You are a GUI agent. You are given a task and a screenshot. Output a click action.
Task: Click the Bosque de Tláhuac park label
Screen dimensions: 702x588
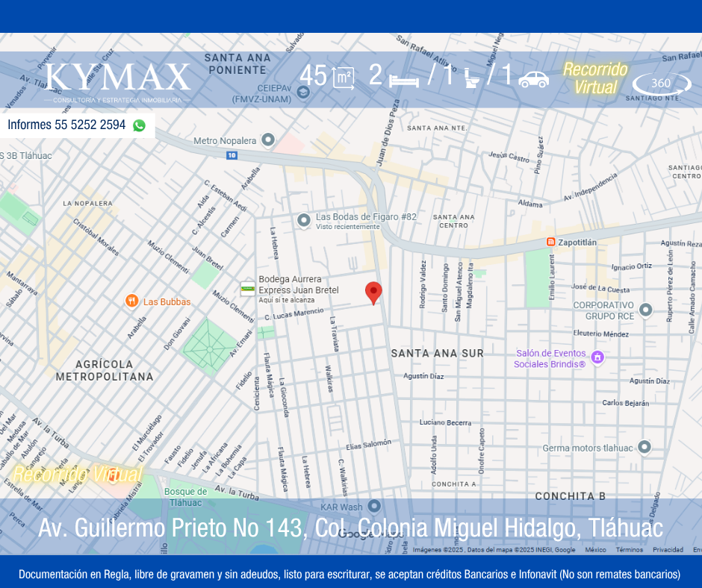185,496
